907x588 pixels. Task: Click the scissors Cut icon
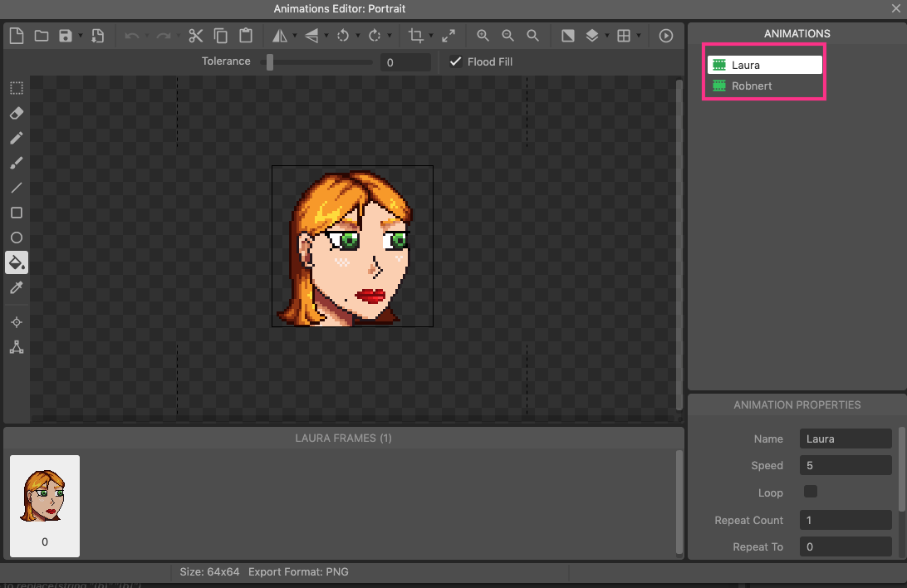(x=196, y=36)
